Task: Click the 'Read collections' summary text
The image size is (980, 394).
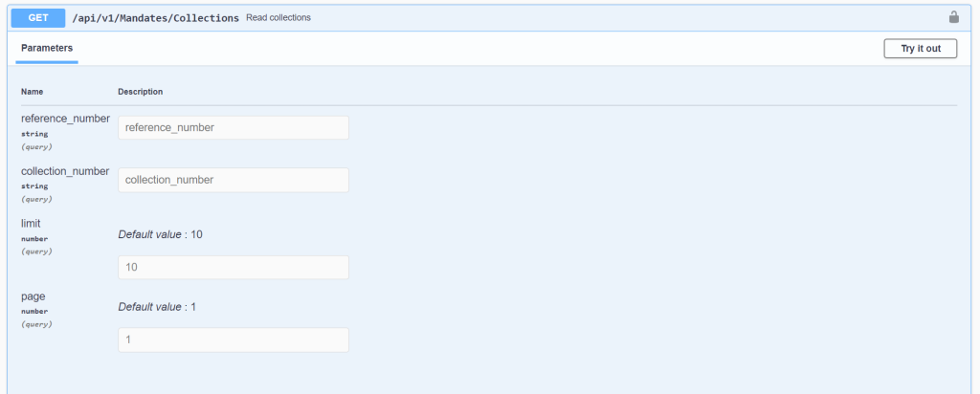Action: [278, 18]
